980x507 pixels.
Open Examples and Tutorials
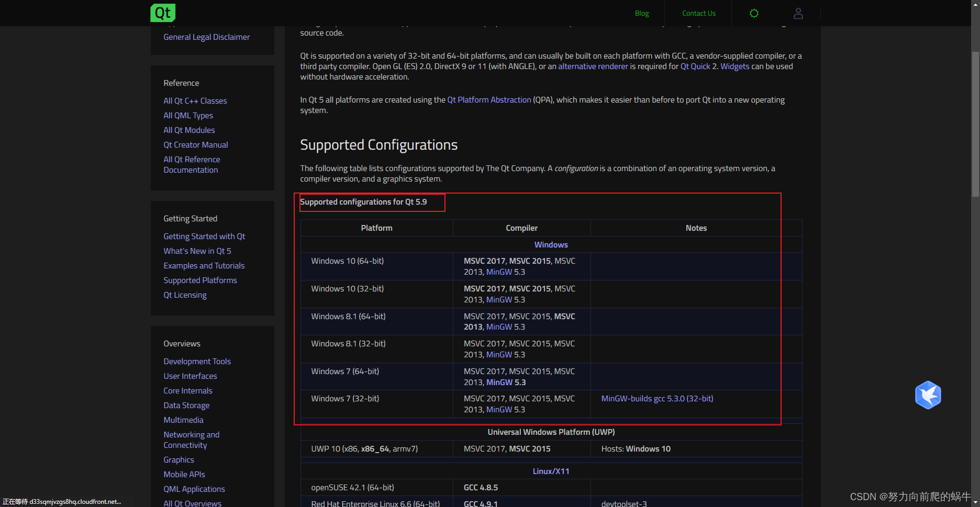click(204, 266)
